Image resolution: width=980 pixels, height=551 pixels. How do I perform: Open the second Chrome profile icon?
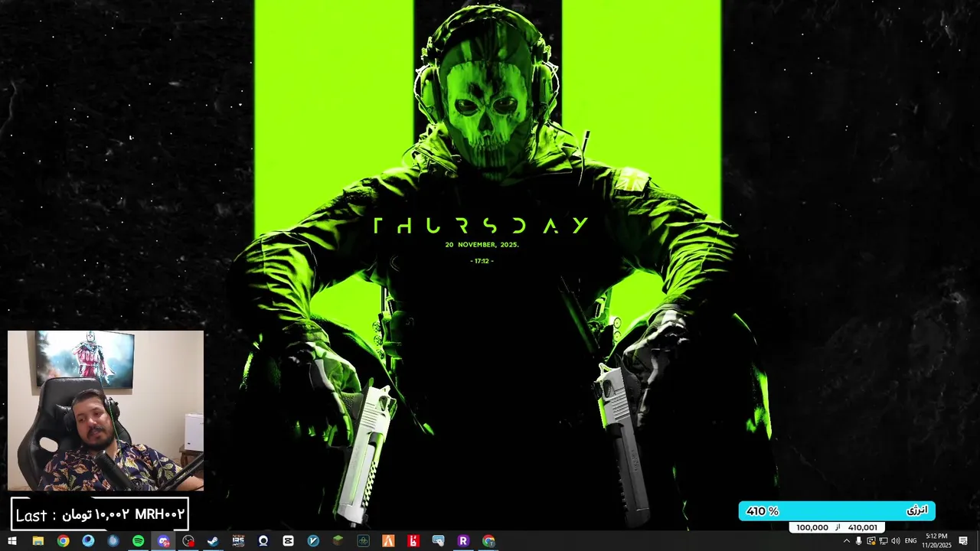(x=488, y=541)
